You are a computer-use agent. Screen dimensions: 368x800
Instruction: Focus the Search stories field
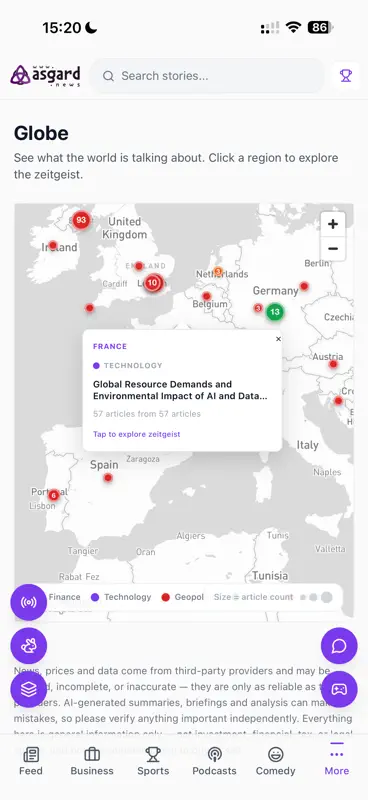[207, 76]
